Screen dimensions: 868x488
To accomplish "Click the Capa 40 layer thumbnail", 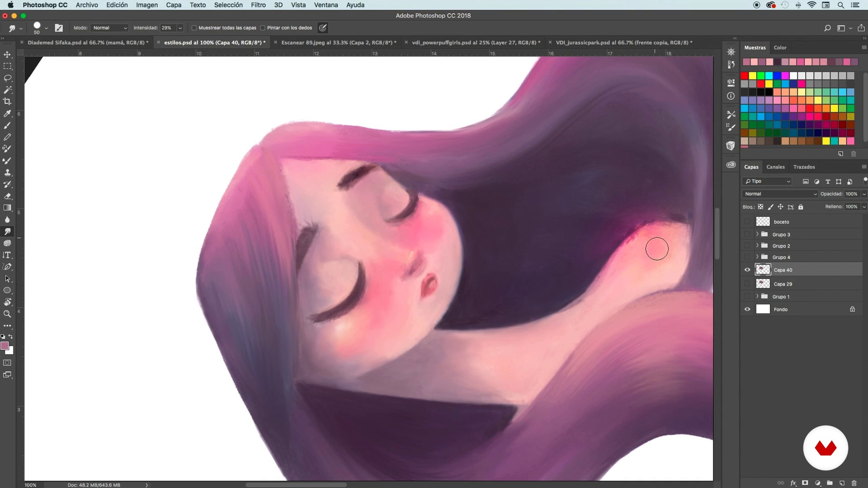I will pyautogui.click(x=763, y=270).
